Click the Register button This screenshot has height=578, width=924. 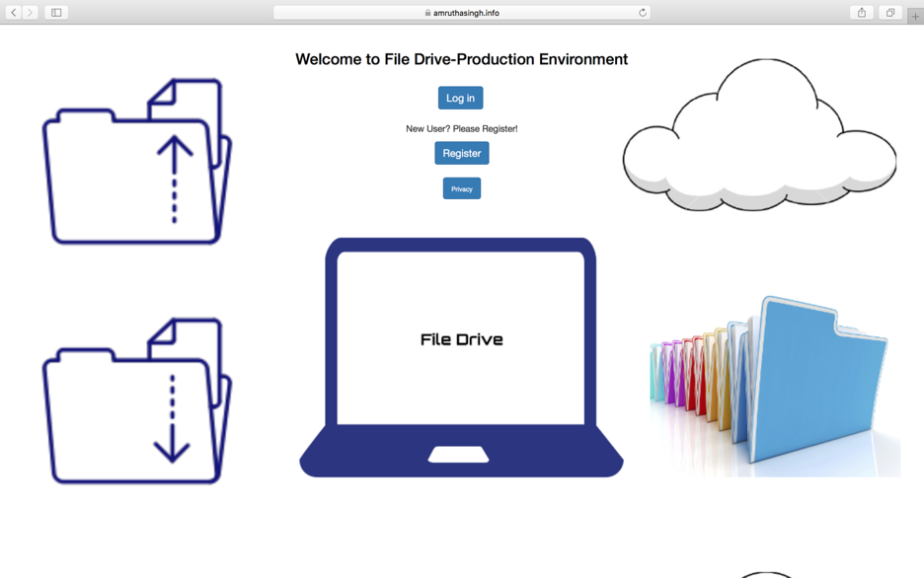pyautogui.click(x=461, y=153)
